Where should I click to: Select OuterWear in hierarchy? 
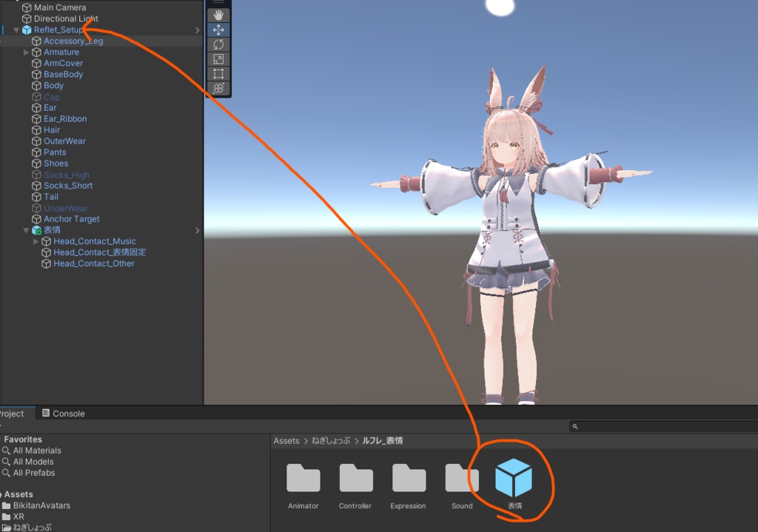click(65, 141)
